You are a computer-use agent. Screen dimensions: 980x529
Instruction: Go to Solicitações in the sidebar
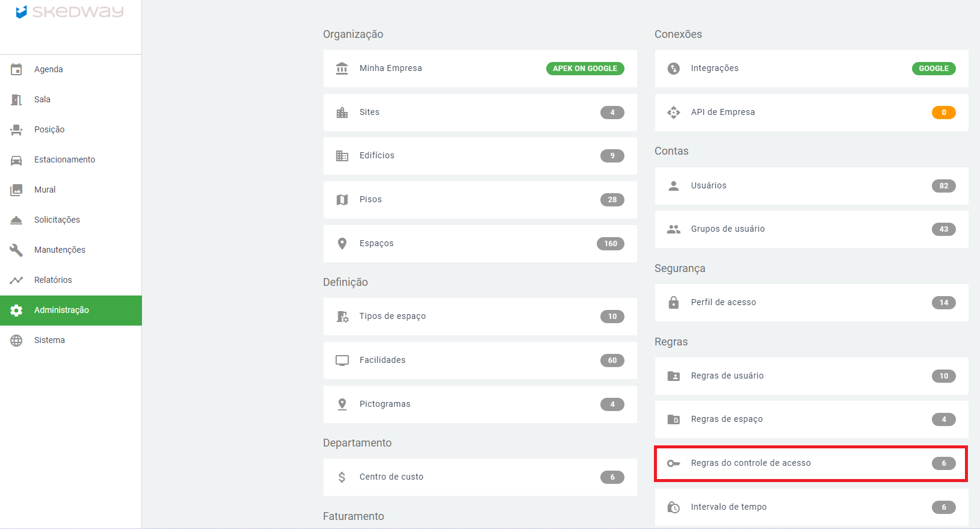(57, 220)
